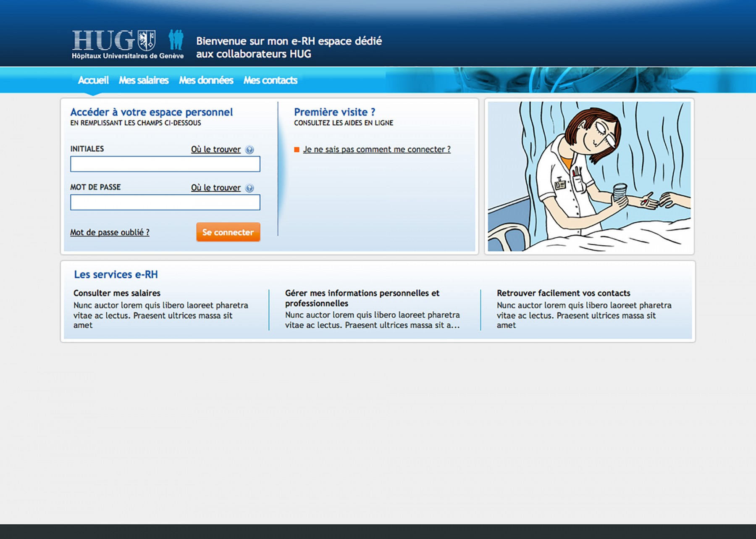Click into the MOT DE PASSE field
This screenshot has width=756, height=539.
pyautogui.click(x=165, y=202)
